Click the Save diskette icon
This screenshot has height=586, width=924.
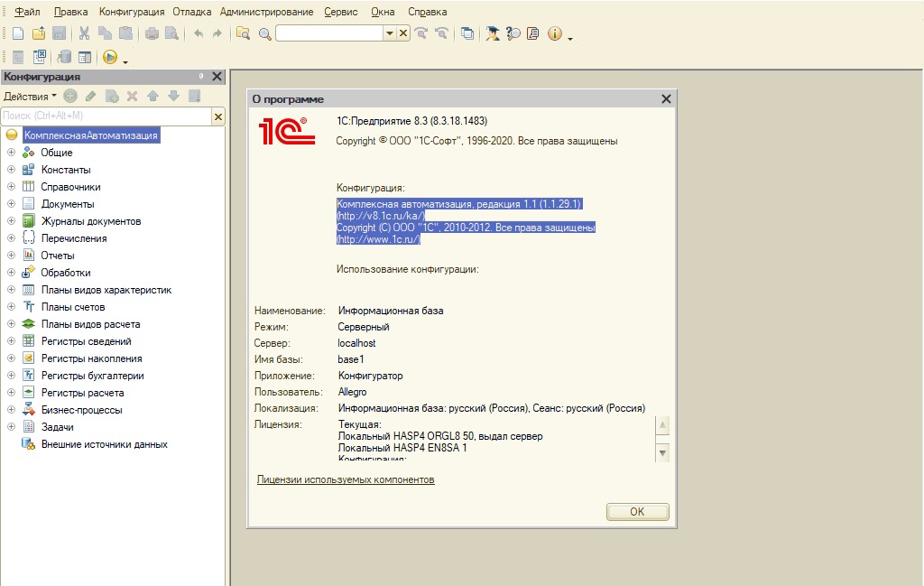point(59,33)
